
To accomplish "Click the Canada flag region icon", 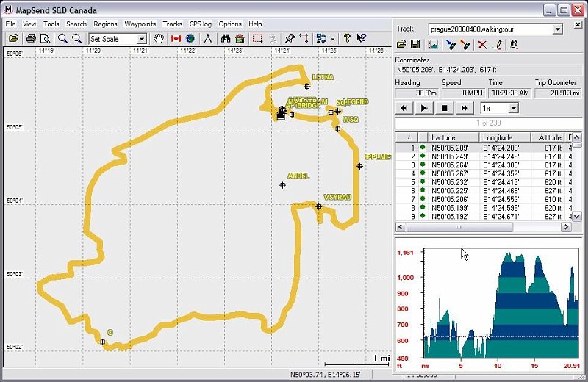I will [176, 38].
